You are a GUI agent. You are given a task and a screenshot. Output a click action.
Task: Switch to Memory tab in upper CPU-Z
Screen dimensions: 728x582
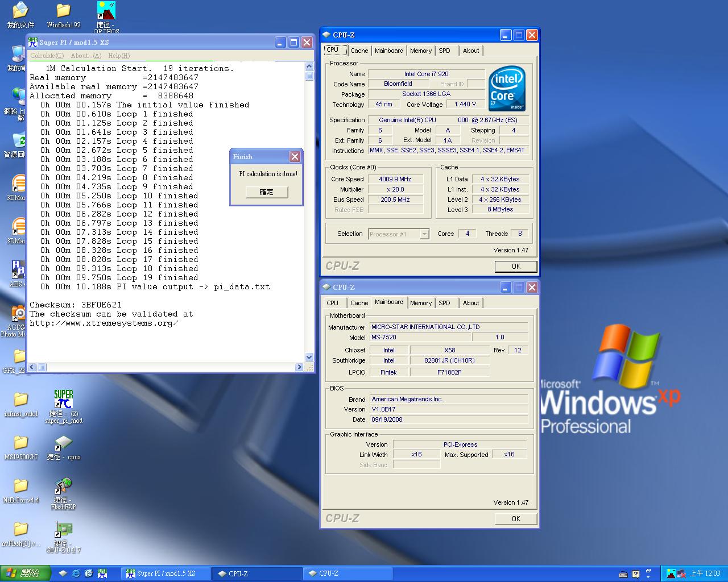pos(421,51)
